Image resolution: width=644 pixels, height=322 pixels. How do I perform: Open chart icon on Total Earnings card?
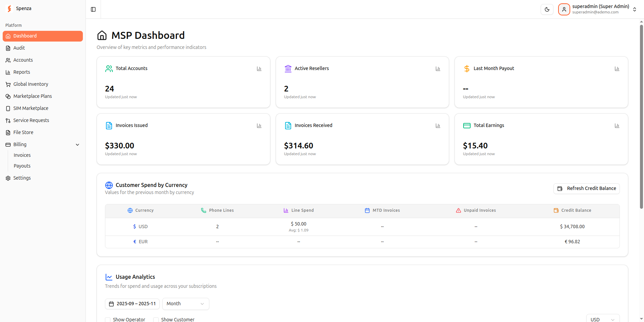616,126
